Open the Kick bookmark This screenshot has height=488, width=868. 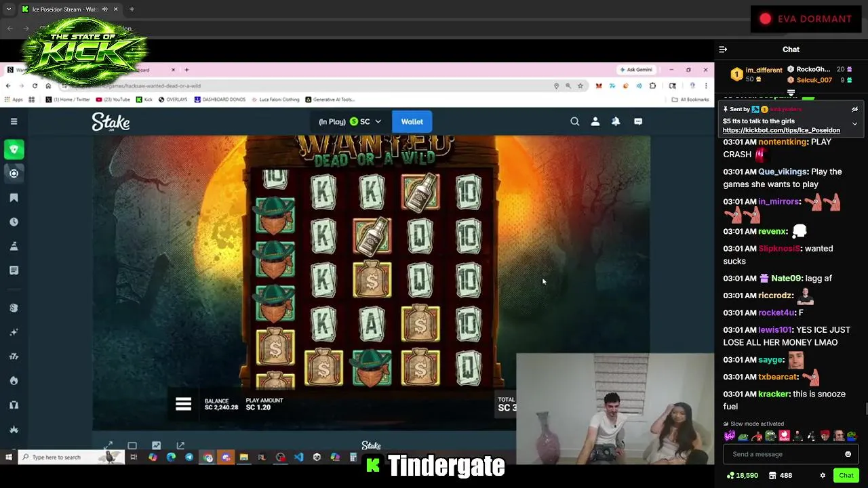click(144, 100)
